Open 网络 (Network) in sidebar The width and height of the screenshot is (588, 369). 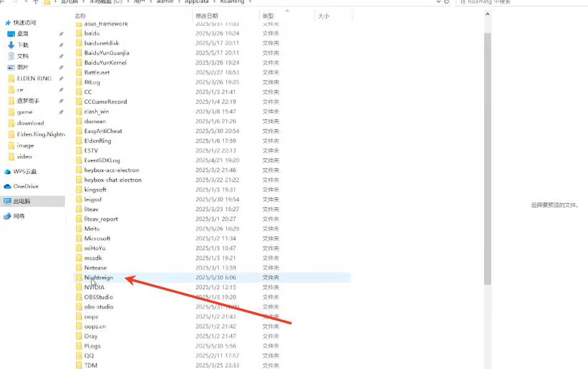point(19,216)
